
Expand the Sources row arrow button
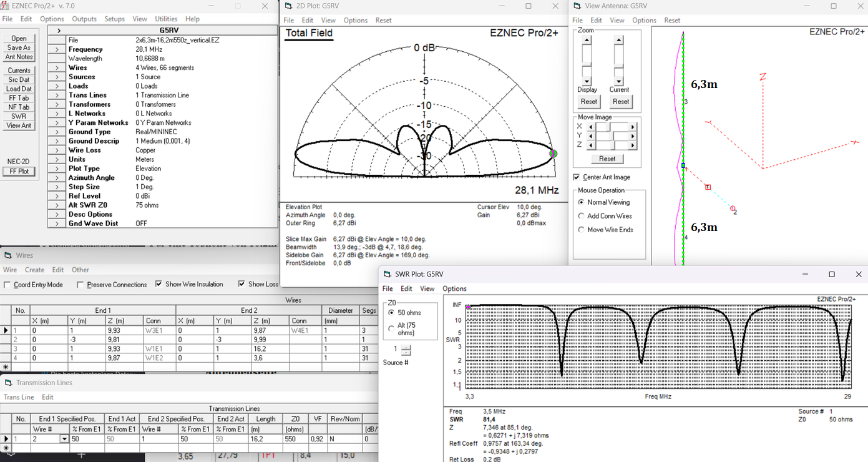pyautogui.click(x=57, y=77)
